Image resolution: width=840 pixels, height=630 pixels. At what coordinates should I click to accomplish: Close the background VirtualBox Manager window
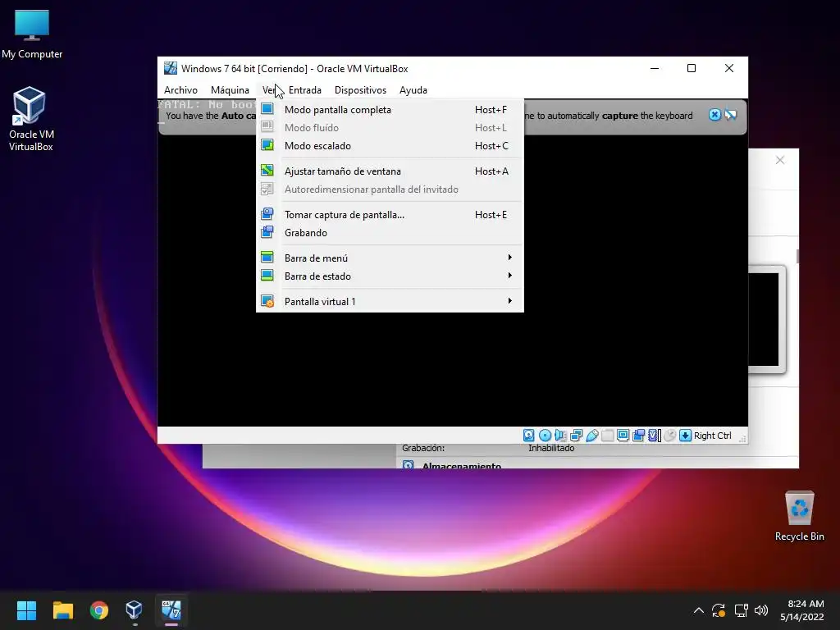(780, 160)
